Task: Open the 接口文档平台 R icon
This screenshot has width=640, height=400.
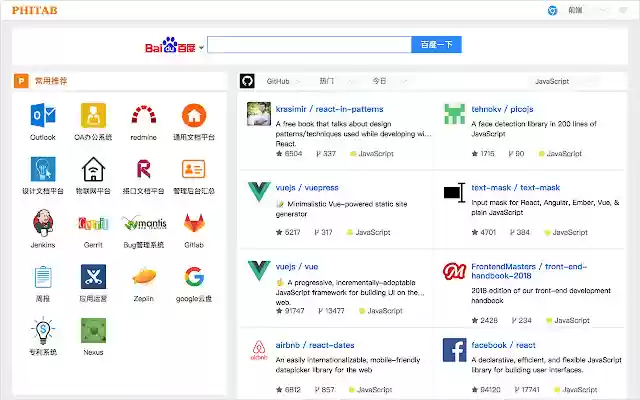Action: pyautogui.click(x=144, y=169)
